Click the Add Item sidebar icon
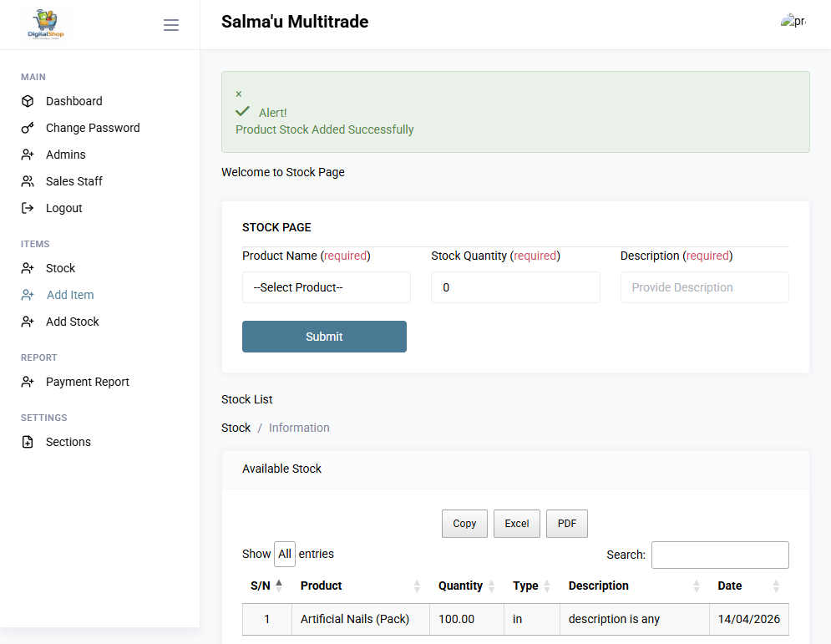831x644 pixels. 28,295
